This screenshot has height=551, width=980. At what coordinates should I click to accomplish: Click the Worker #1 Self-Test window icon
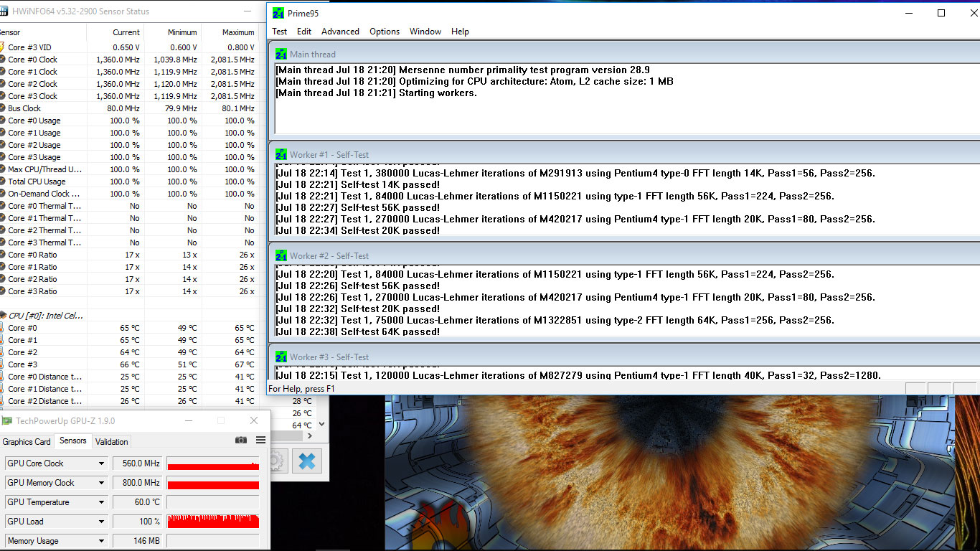tap(281, 154)
